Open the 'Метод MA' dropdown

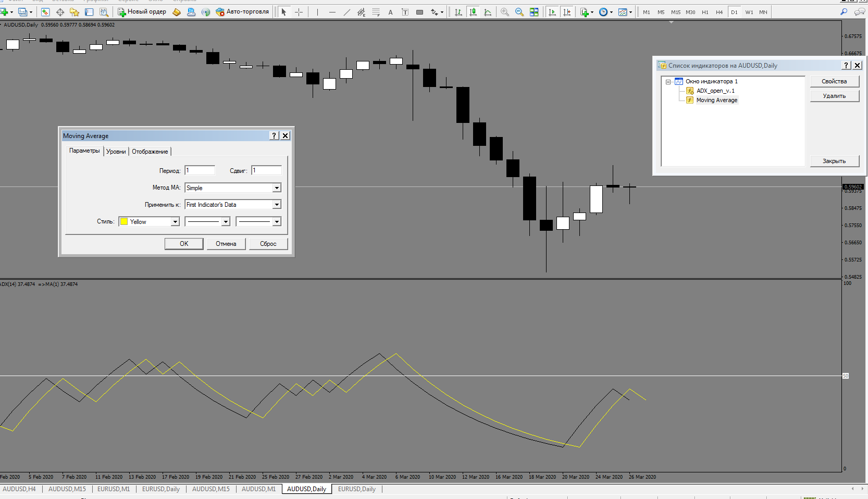point(233,188)
